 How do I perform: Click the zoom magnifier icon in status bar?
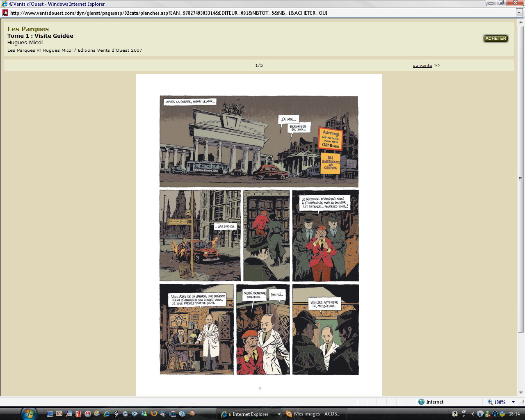pyautogui.click(x=490, y=402)
